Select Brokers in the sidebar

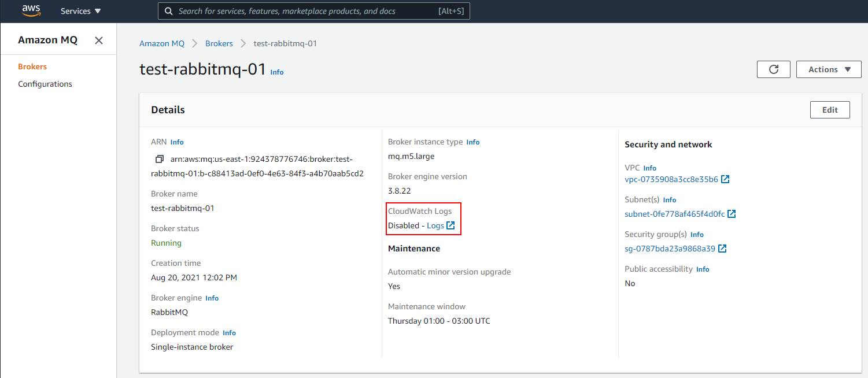click(32, 66)
